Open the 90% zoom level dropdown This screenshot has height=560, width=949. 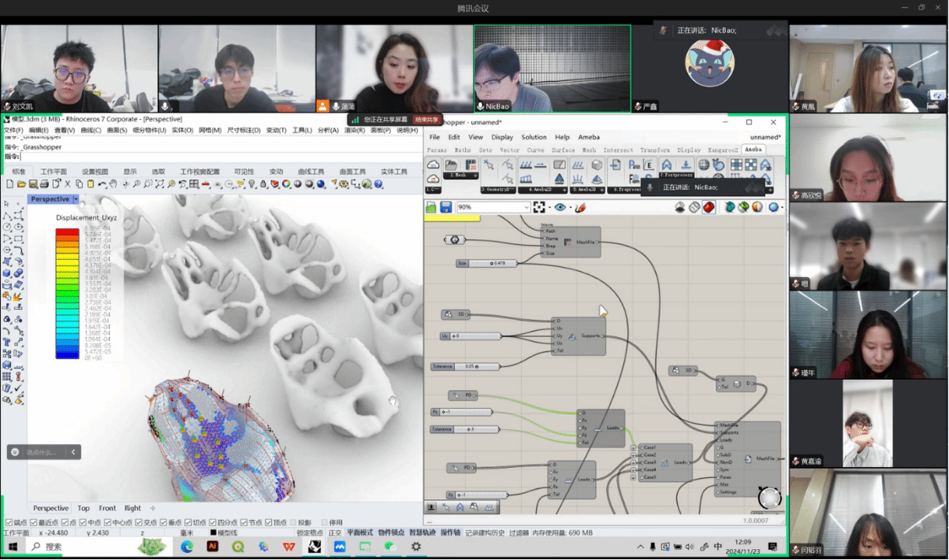[527, 207]
